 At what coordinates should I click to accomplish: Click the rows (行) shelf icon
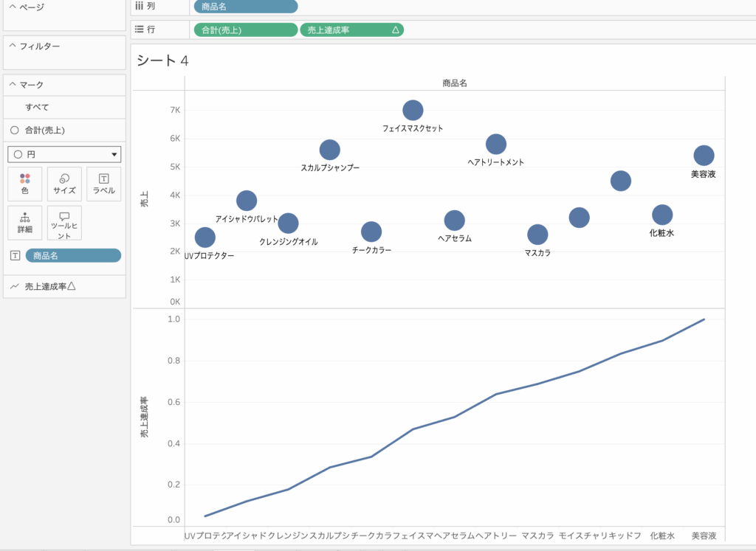(x=140, y=30)
